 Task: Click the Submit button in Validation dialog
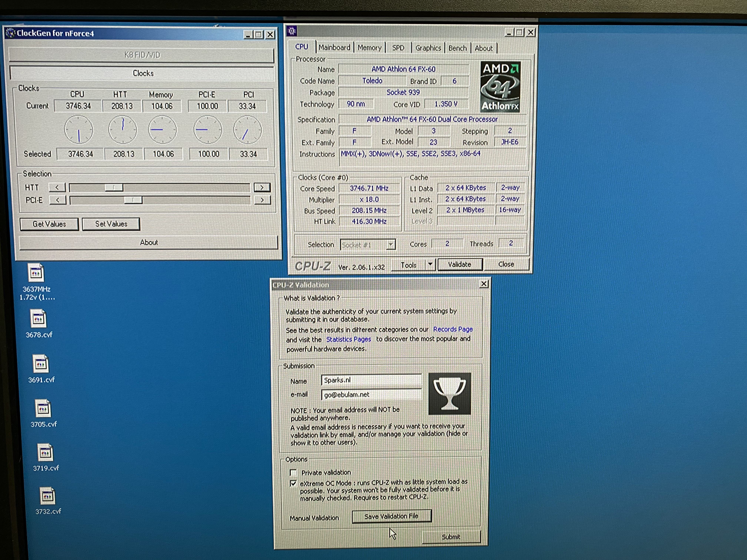tap(451, 537)
